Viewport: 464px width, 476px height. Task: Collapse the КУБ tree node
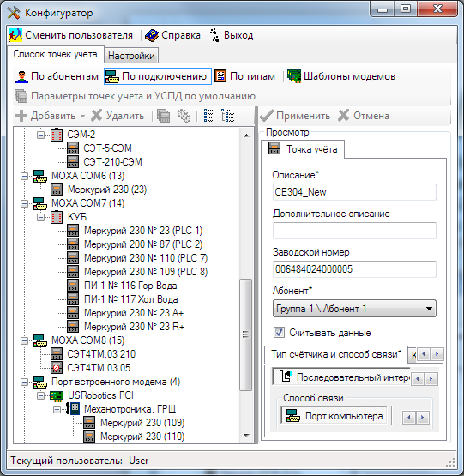click(x=40, y=217)
